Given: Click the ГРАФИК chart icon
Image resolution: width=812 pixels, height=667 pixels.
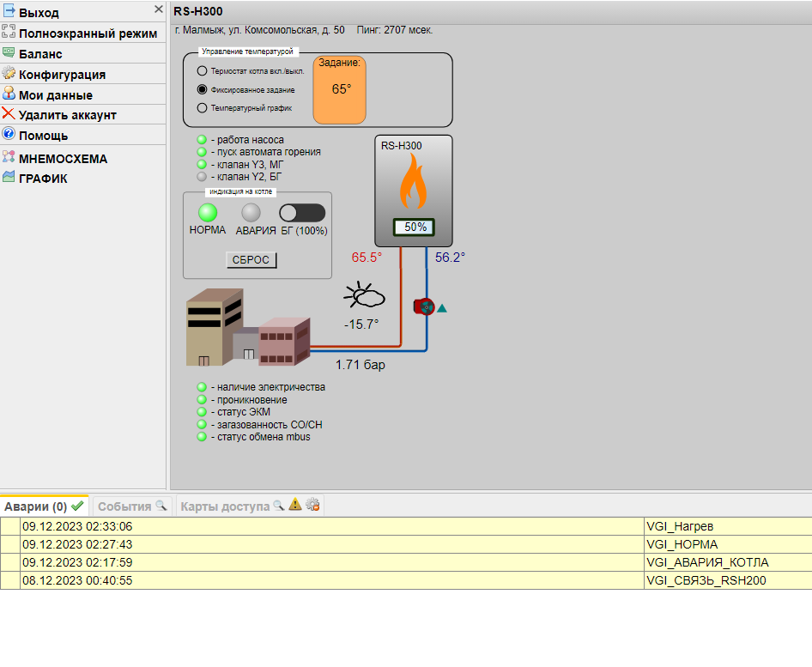Looking at the screenshot, I should pyautogui.click(x=9, y=177).
